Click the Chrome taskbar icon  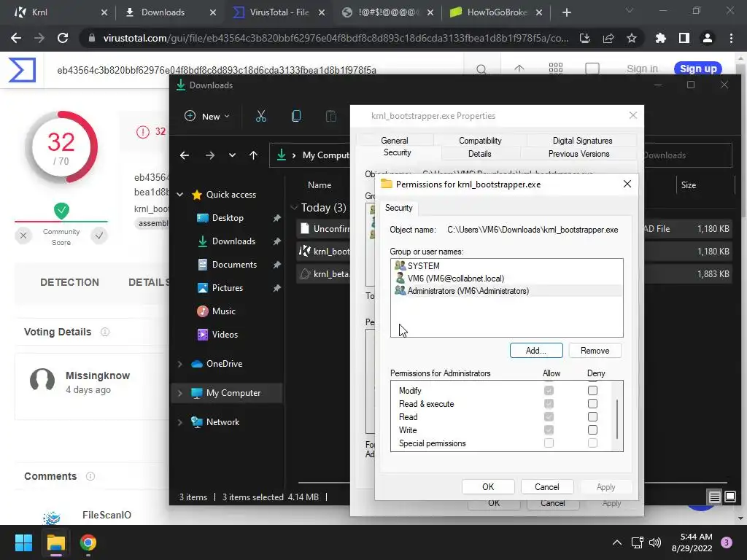[88, 542]
